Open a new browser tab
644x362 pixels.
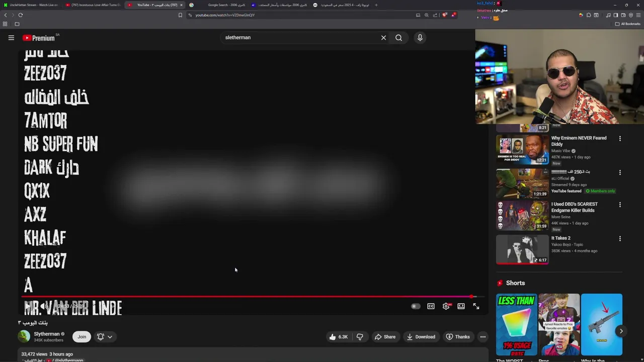pos(376,5)
